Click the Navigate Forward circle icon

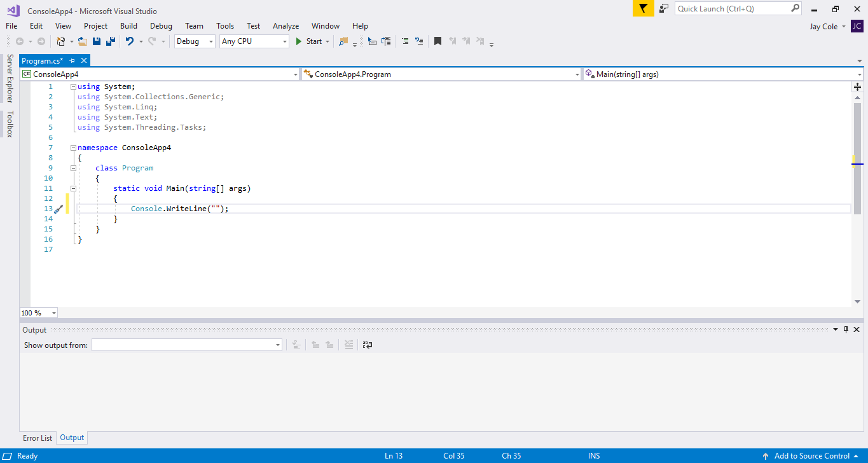click(41, 41)
